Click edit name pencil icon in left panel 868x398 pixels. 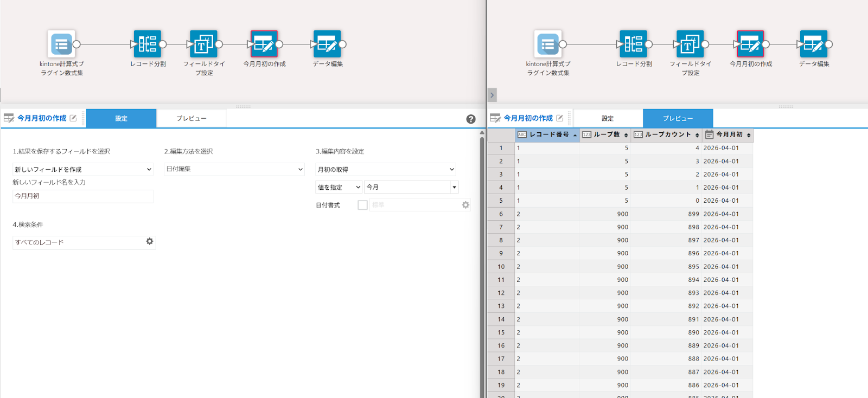point(73,118)
